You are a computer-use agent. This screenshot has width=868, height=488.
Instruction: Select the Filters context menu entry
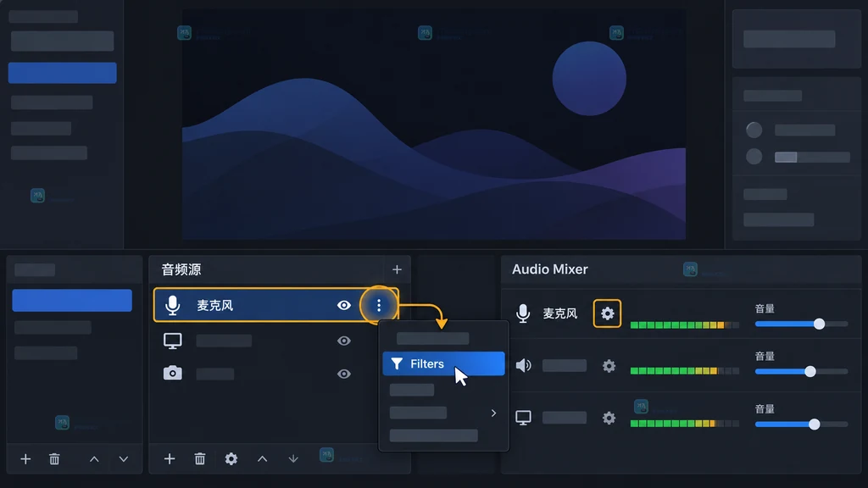443,363
